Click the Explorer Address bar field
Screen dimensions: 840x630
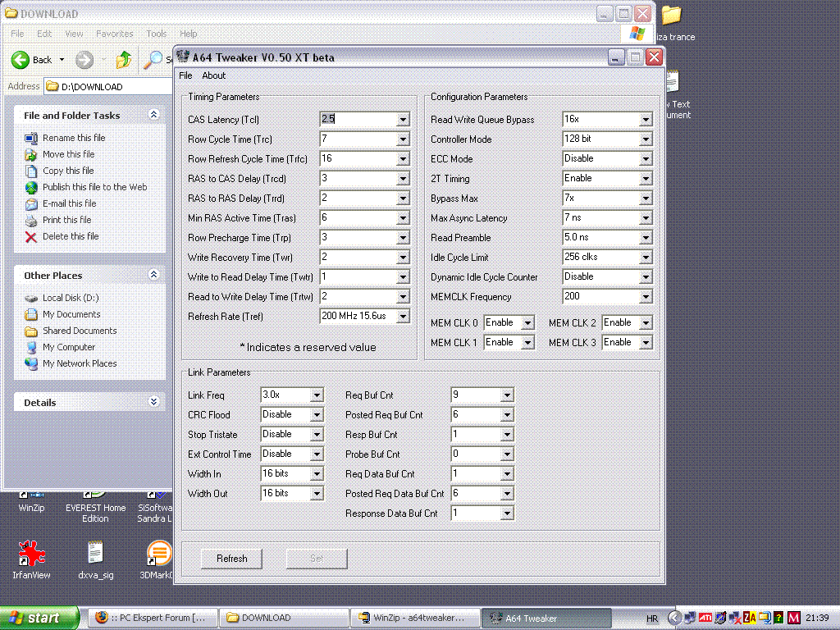(107, 86)
